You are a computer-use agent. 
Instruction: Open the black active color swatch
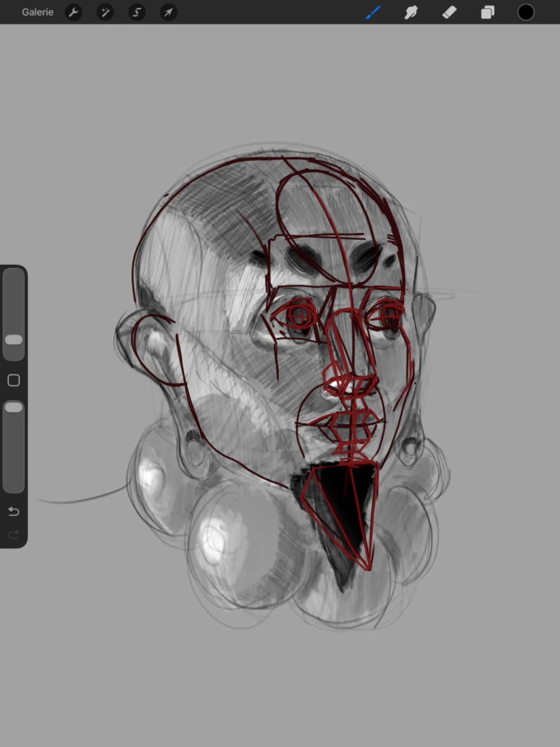(526, 12)
